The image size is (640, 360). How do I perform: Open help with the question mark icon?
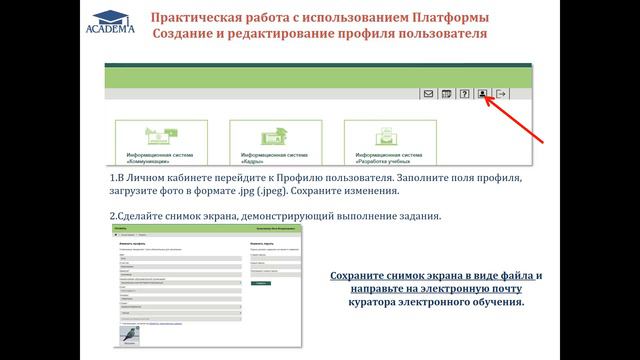pos(464,94)
